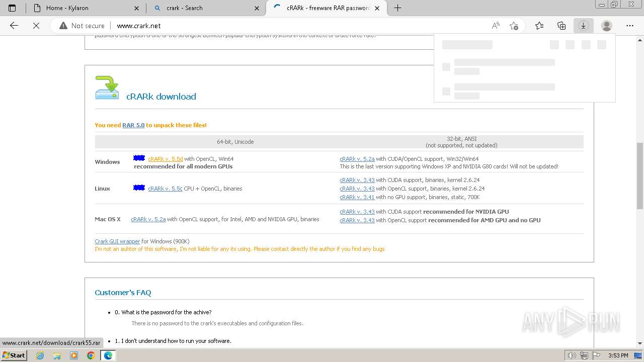Image resolution: width=644 pixels, height=362 pixels.
Task: Open the tab actions menu icon
Action: point(12,8)
